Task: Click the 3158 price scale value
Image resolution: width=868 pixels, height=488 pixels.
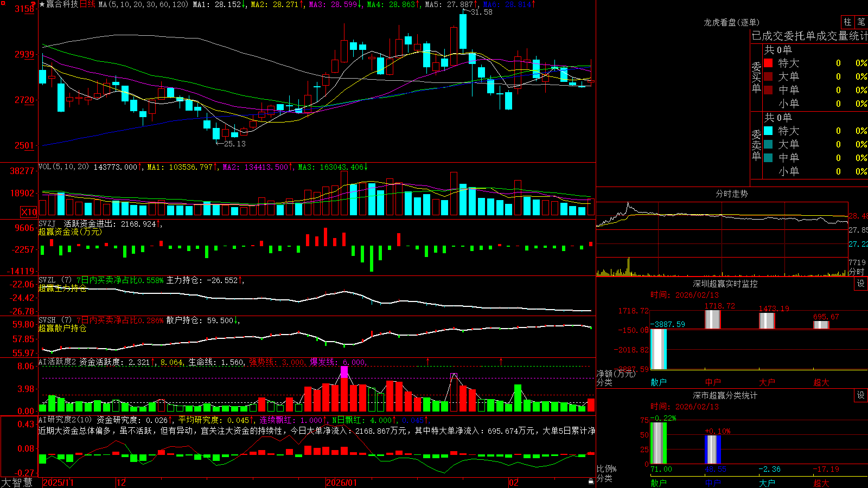Action: (24, 9)
